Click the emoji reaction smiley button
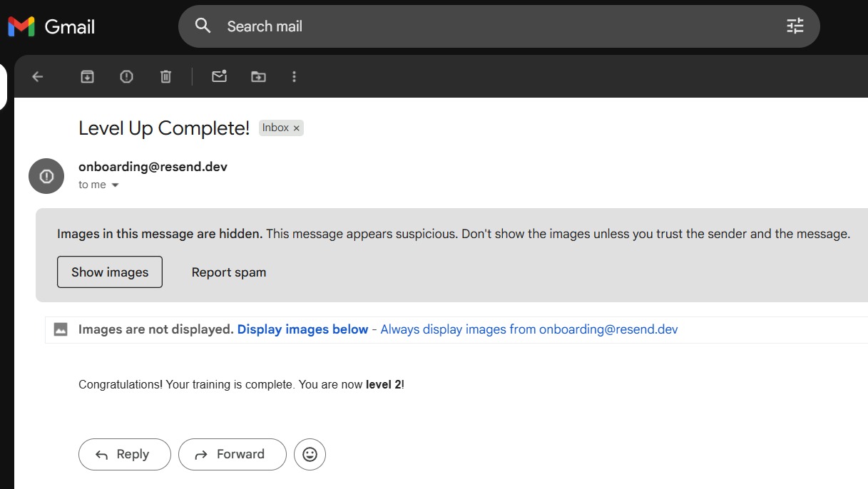This screenshot has height=489, width=868. (x=310, y=454)
